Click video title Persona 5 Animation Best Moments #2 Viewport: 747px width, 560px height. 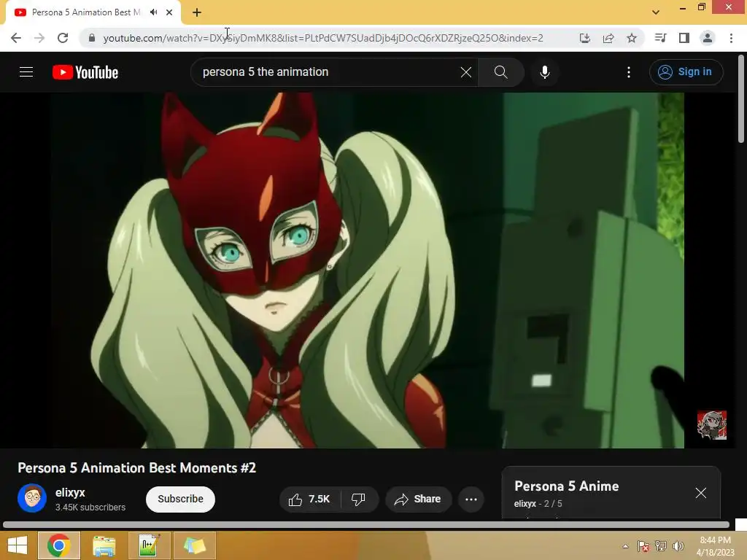[x=136, y=468]
